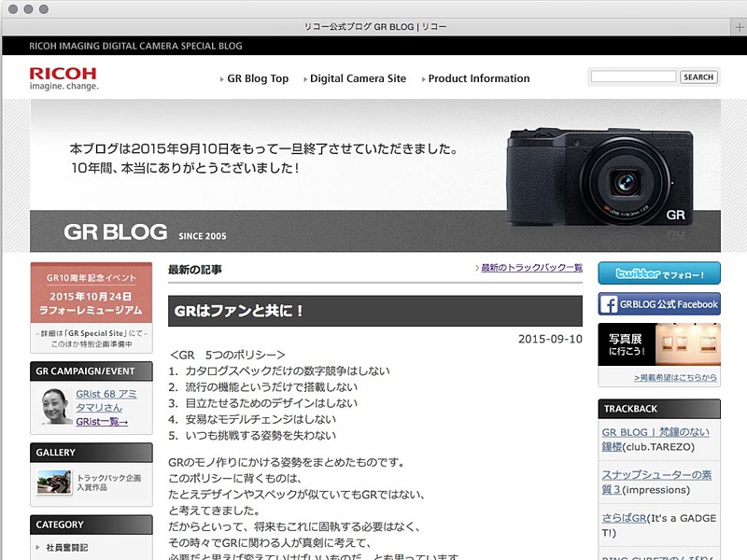The width and height of the screenshot is (747, 560).
Task: Click the arrow beside Product Information
Action: [424, 78]
